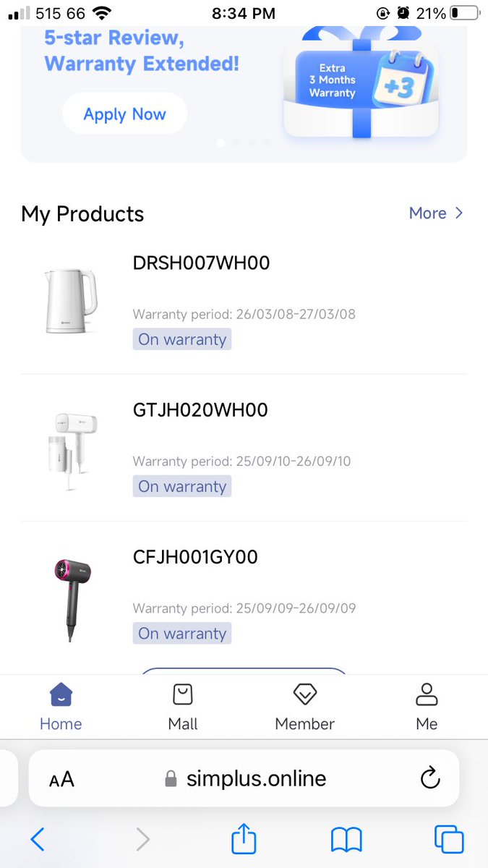Reload the simplus.online page
This screenshot has width=488, height=868.
pos(430,778)
